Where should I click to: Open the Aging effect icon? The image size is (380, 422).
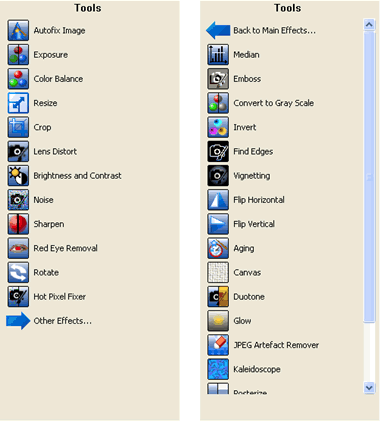click(x=218, y=248)
